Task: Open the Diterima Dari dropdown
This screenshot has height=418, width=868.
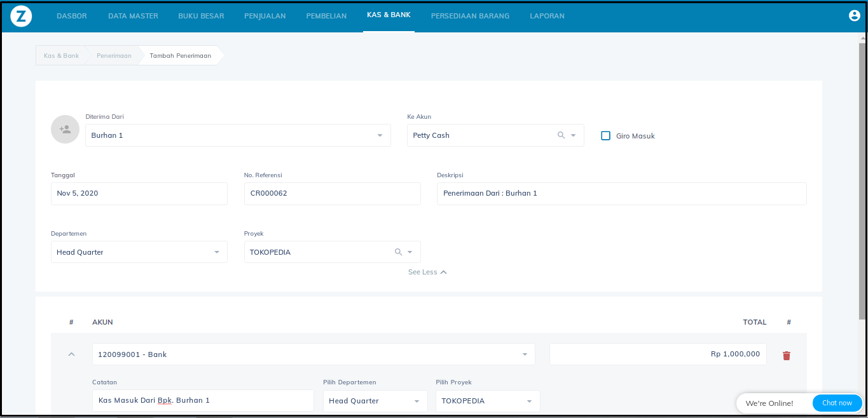Action: (238, 135)
